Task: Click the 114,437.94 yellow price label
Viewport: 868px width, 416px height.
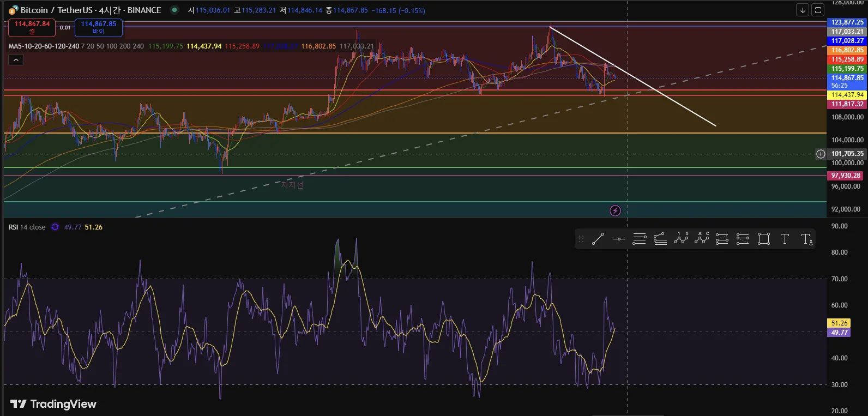Action: click(x=847, y=95)
